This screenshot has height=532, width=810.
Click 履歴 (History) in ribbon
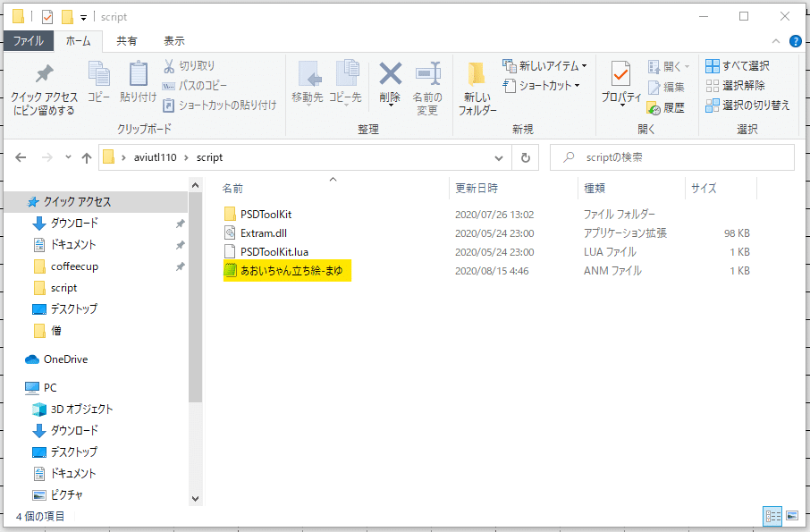(x=666, y=108)
